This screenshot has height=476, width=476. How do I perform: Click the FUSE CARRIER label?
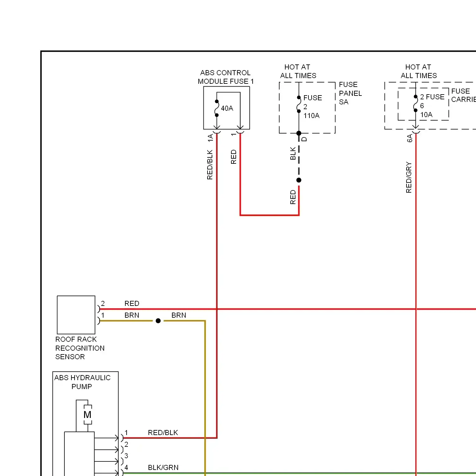tap(464, 95)
